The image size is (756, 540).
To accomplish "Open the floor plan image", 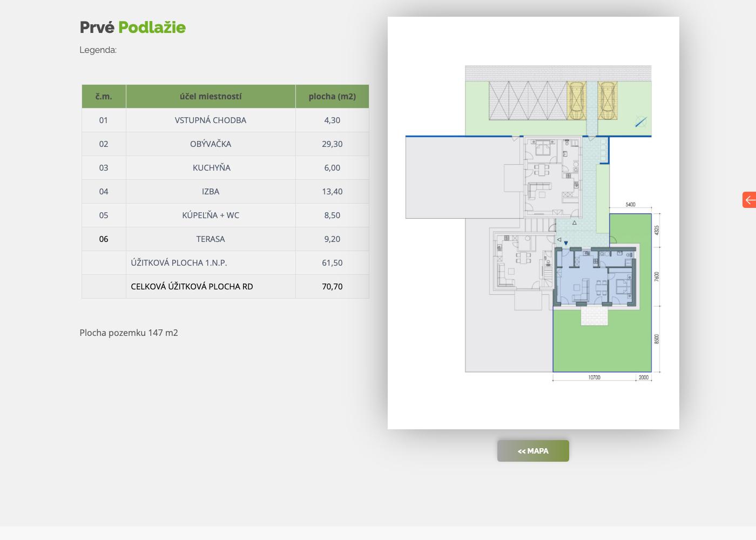I will click(x=534, y=223).
